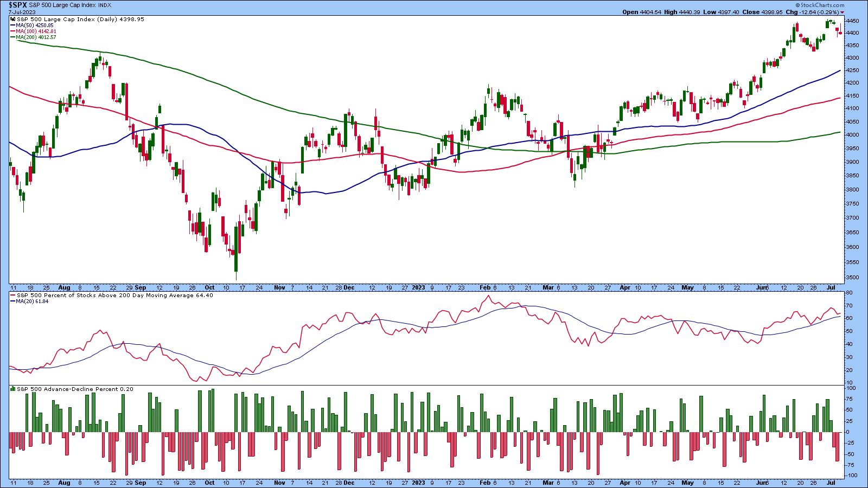Image resolution: width=868 pixels, height=488 pixels.
Task: Click the Feb label on the upper axis
Action: click(x=485, y=286)
